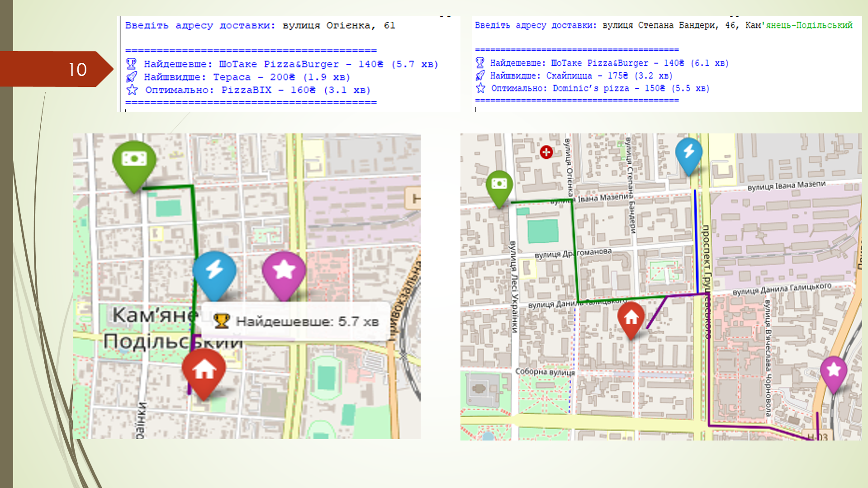Click the red home marker on right map
Image resolution: width=868 pixels, height=488 pixels.
631,320
